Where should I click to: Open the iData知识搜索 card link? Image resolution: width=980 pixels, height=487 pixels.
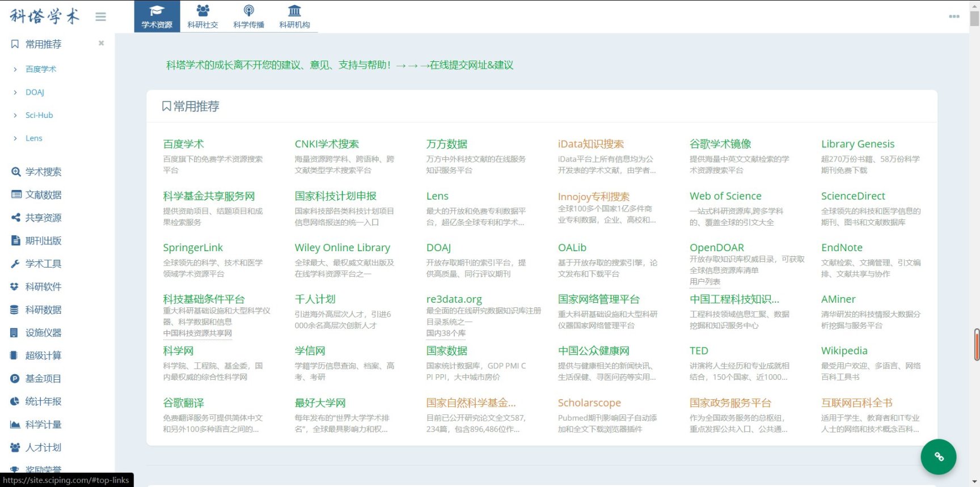coord(591,144)
